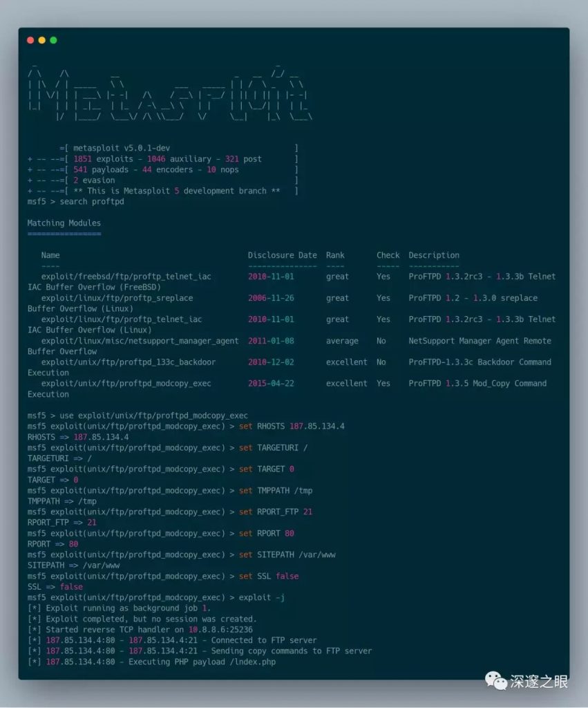Click the 'set SITEPATH /var/www' command
The height and width of the screenshot is (708, 588).
tap(287, 555)
